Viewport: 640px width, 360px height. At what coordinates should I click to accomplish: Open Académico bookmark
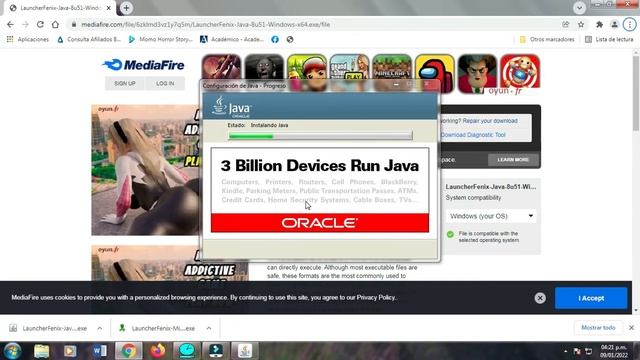pos(231,40)
